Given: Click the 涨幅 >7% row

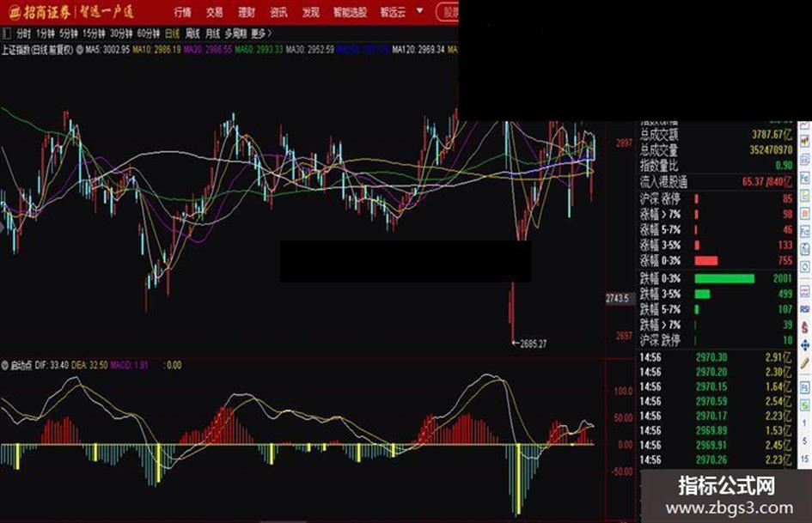Looking at the screenshot, I should 717,214.
